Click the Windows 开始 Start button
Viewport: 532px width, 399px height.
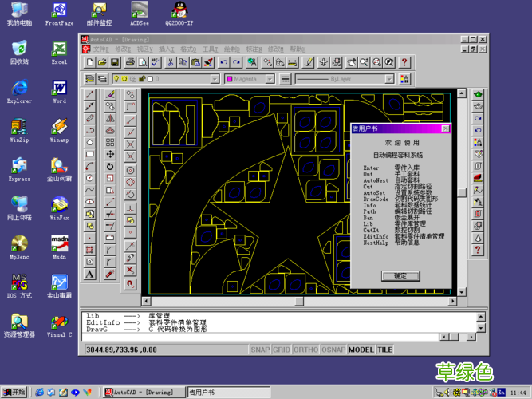tap(14, 392)
